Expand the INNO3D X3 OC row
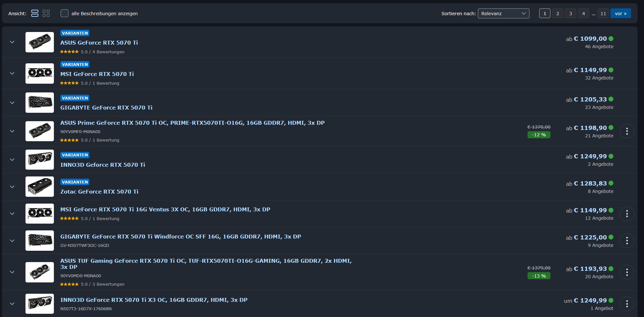644x317 pixels. coord(12,304)
